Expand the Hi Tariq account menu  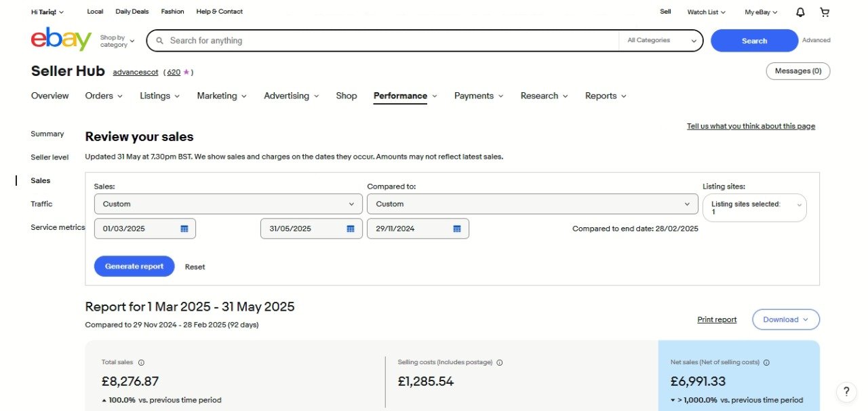pos(47,12)
